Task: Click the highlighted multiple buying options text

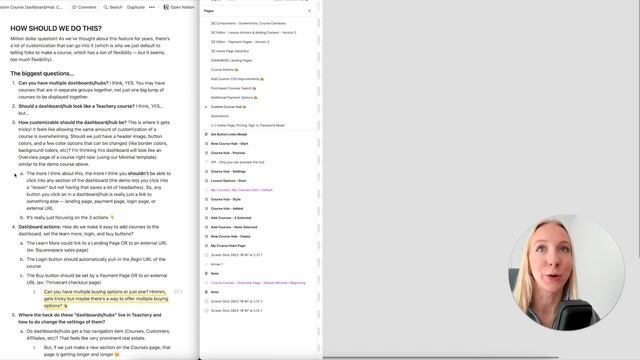Action: 106,299
